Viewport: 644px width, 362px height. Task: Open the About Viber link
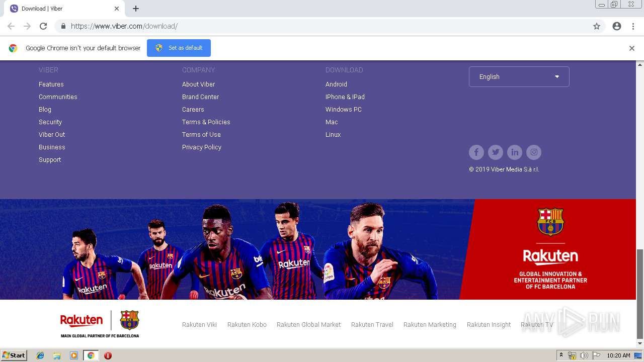tap(198, 84)
